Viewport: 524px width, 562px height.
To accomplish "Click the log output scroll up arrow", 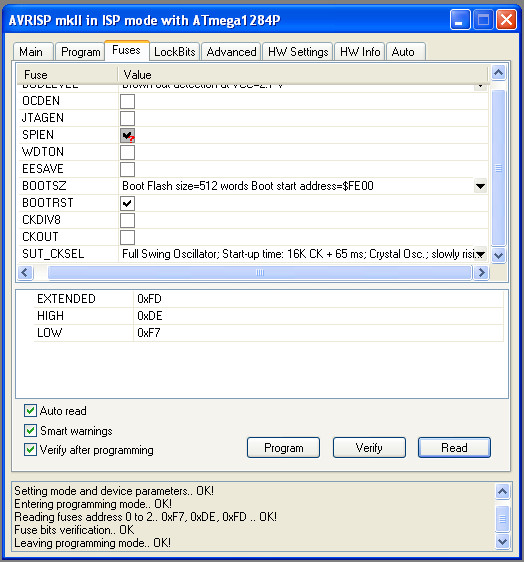I will click(x=502, y=491).
